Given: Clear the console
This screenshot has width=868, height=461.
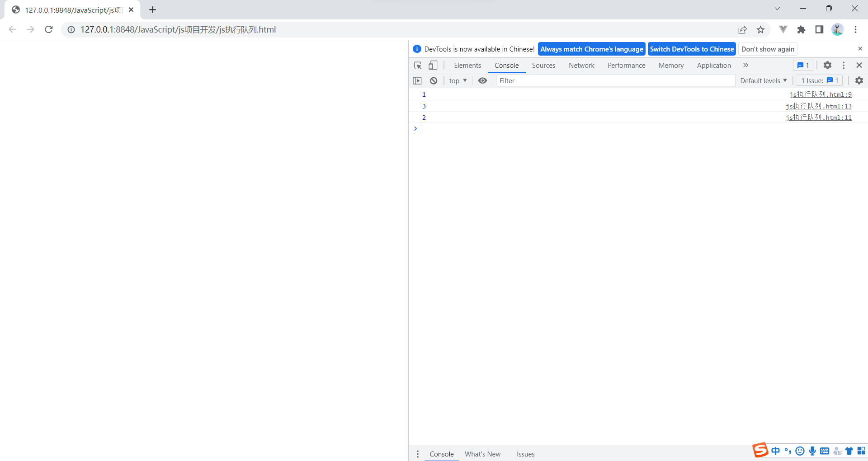Looking at the screenshot, I should (434, 80).
